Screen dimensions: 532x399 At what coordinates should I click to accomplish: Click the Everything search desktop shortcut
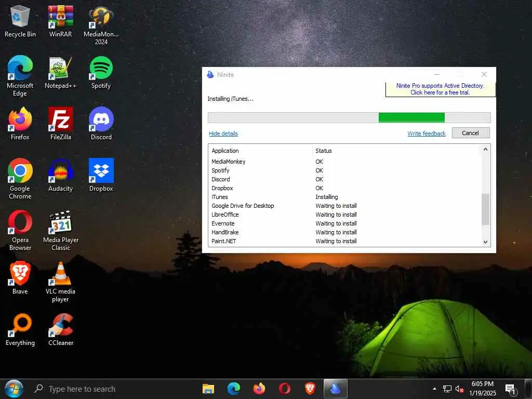[20, 330]
